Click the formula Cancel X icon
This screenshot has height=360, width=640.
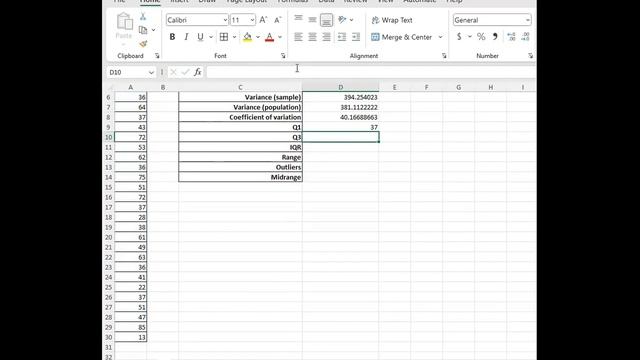[x=173, y=72]
